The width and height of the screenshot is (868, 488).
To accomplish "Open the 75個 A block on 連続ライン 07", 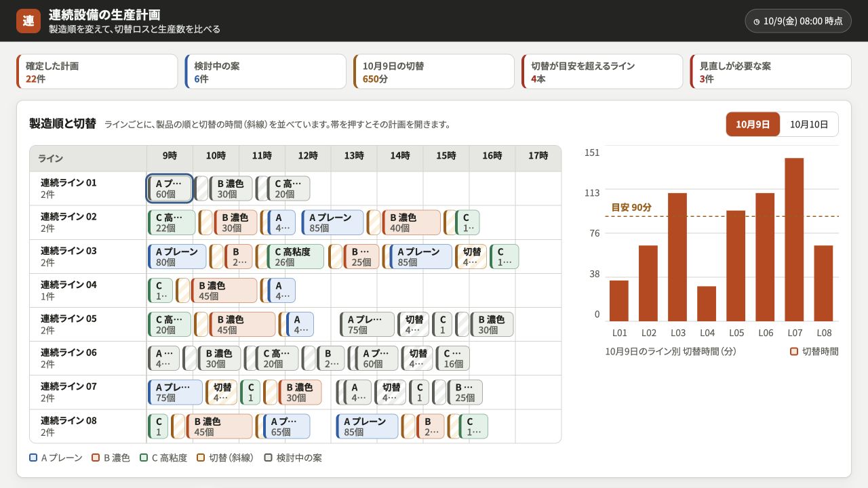I will point(175,392).
